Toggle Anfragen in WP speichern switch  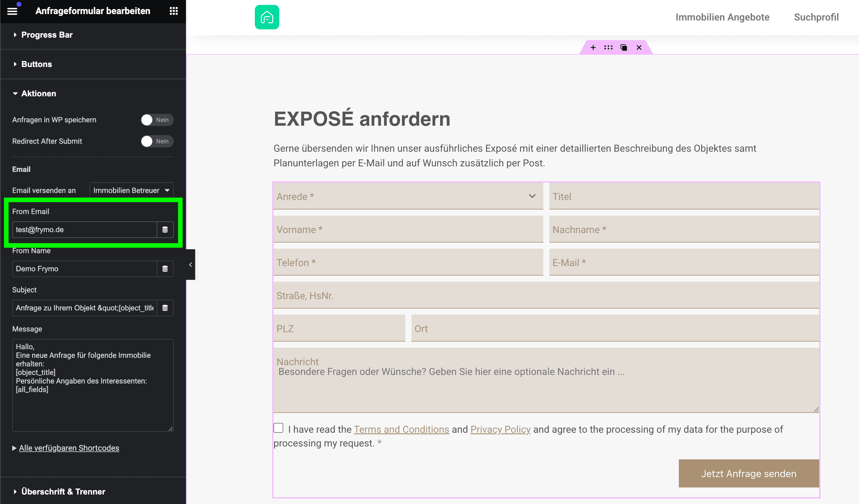click(157, 120)
